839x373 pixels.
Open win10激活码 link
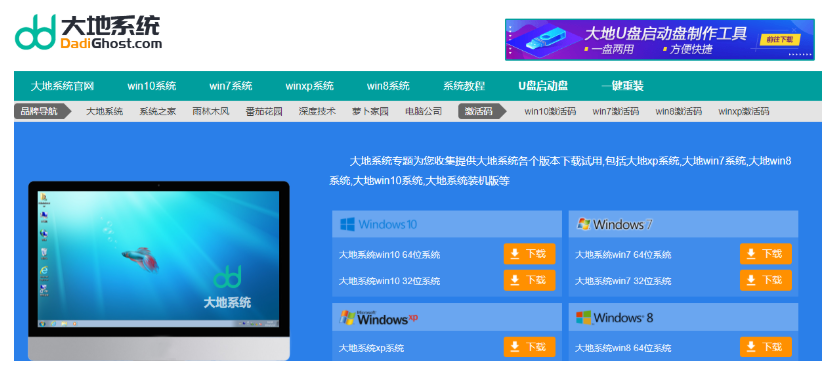click(550, 111)
